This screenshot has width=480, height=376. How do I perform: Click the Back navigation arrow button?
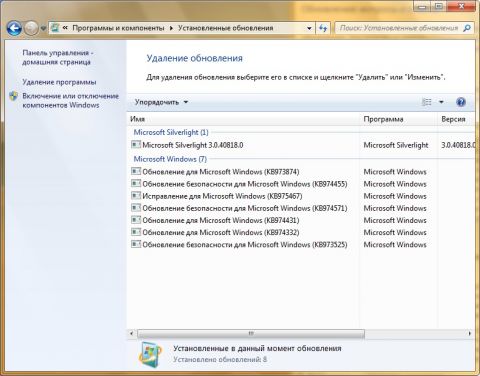[x=14, y=28]
